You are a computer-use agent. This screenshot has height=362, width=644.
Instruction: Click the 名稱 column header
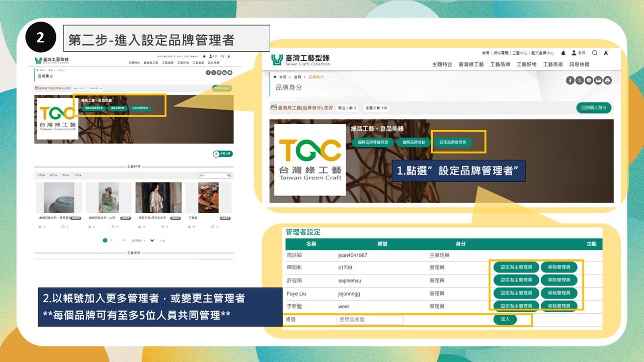pos(311,244)
